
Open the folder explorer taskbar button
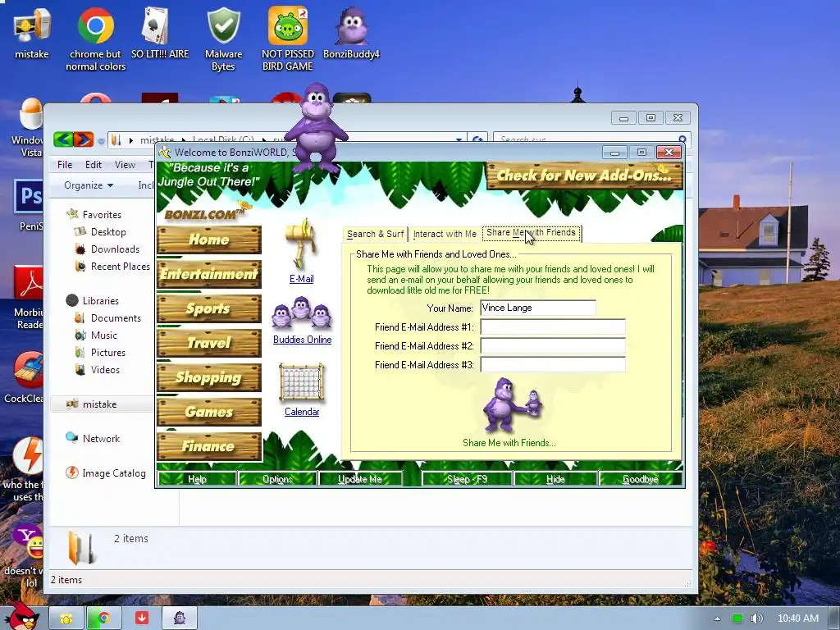[66, 619]
